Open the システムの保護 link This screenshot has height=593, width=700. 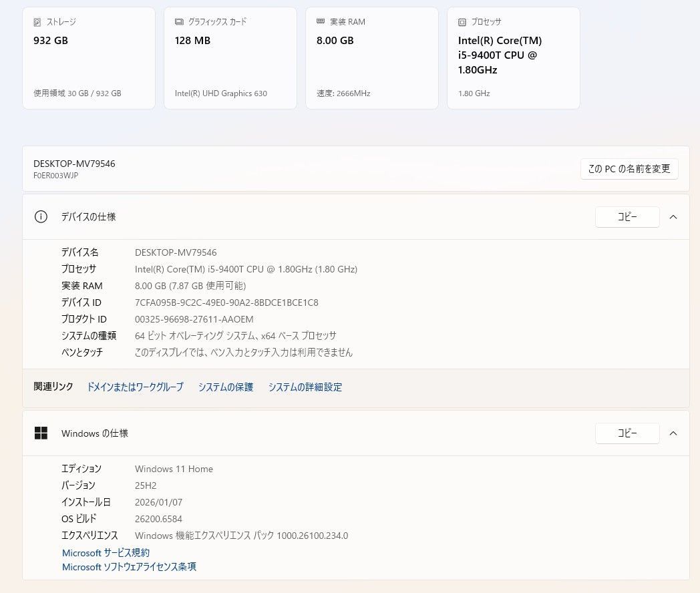tap(225, 387)
